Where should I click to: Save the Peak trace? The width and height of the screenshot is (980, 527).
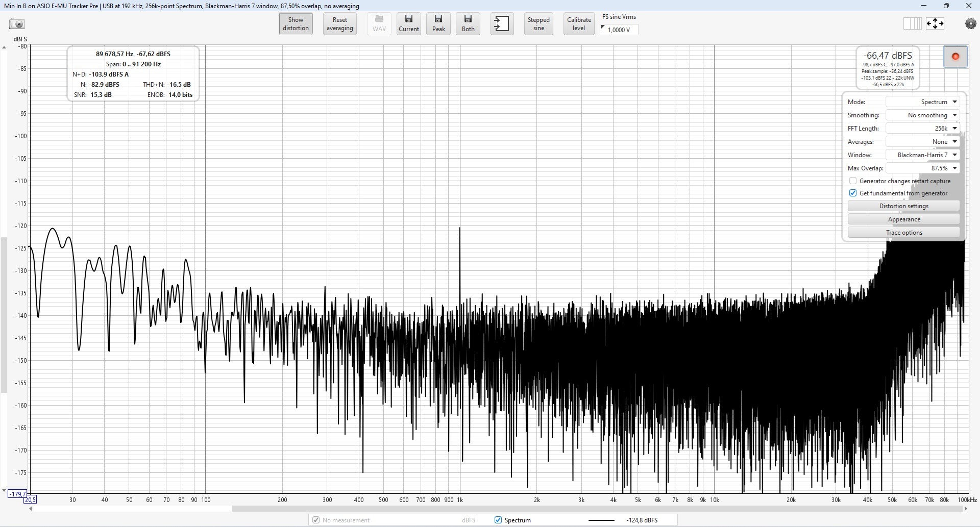(x=438, y=24)
